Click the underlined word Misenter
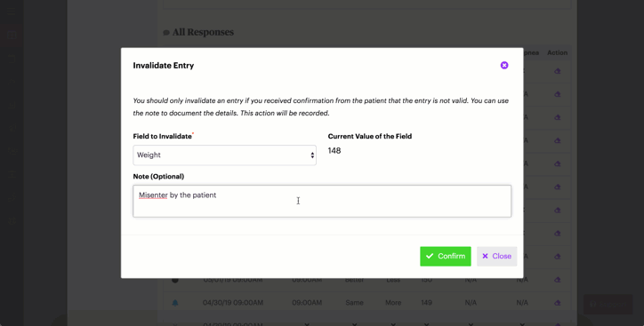644x326 pixels. [x=153, y=195]
